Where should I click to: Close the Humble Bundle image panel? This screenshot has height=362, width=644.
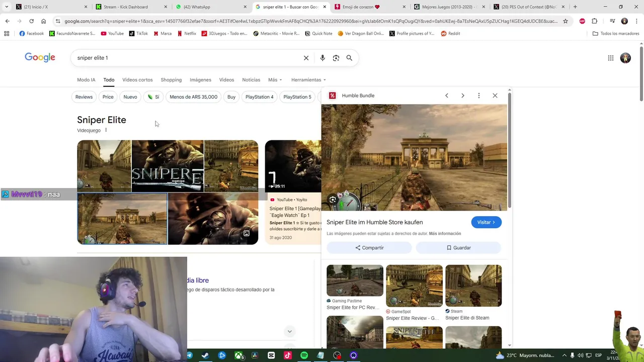tap(495, 96)
